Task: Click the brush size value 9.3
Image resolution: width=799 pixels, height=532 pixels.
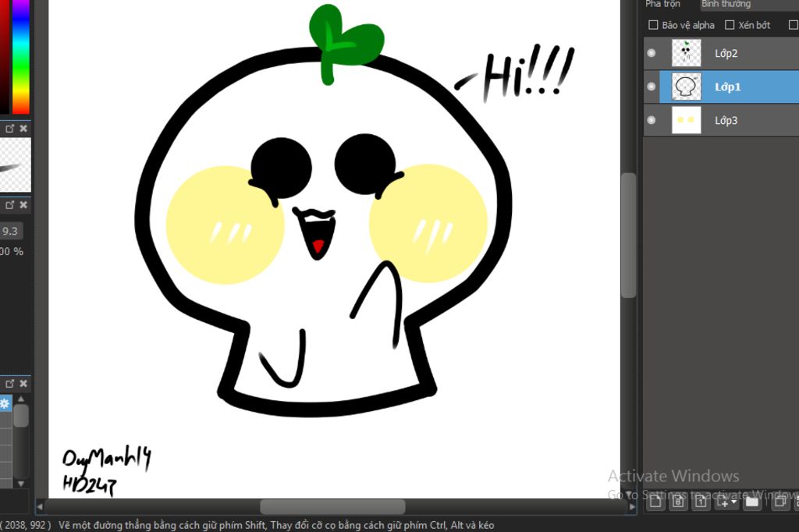Action: click(10, 231)
